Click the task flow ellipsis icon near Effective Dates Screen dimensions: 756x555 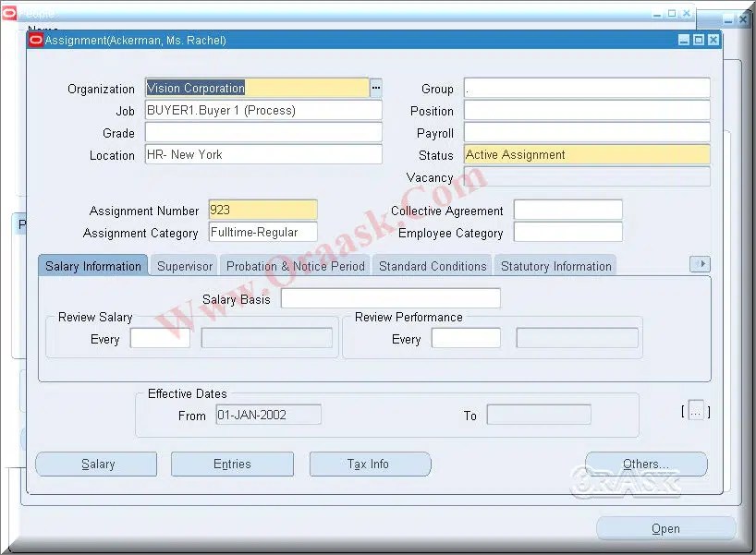coord(696,413)
